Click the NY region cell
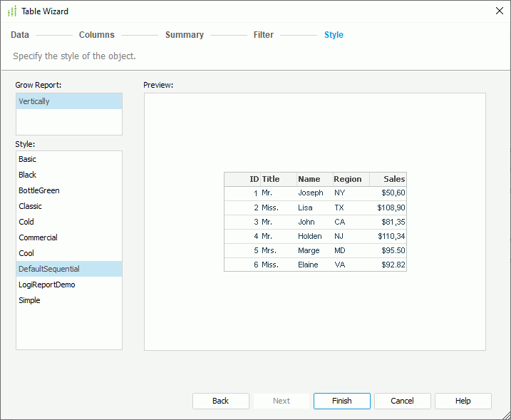 [339, 193]
